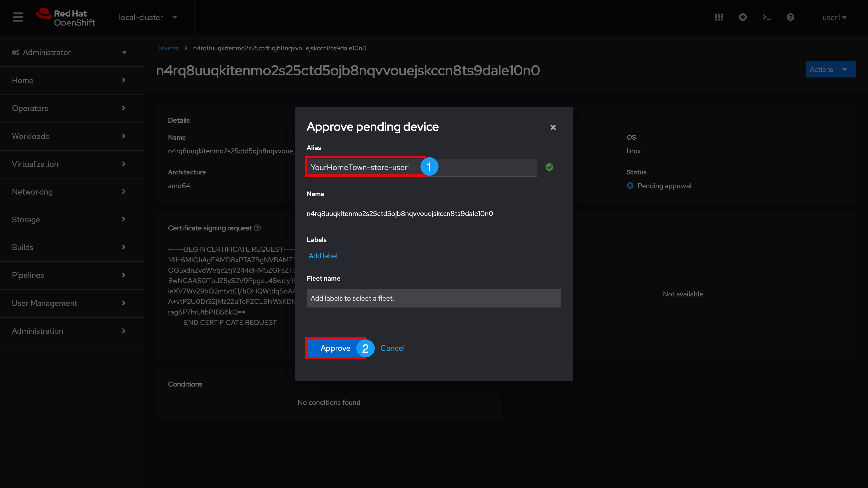The height and width of the screenshot is (488, 868).
Task: Click the Pending approval status text
Action: [664, 185]
